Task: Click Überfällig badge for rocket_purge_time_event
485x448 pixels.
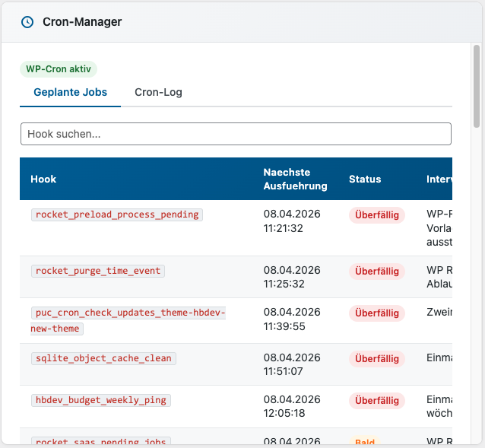Action: click(x=377, y=271)
